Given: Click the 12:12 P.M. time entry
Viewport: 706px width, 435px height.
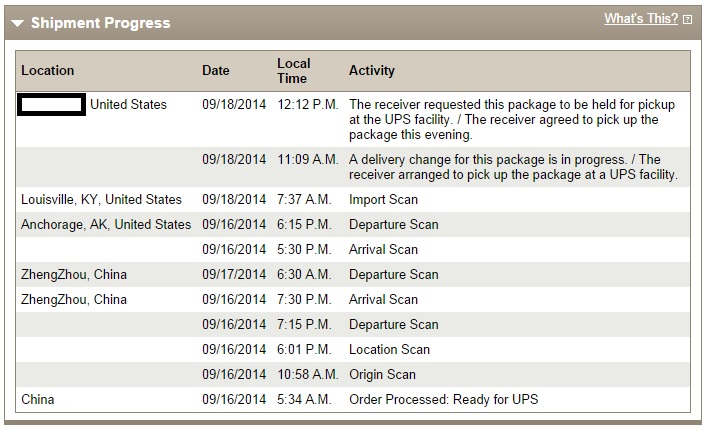Looking at the screenshot, I should 308,104.
